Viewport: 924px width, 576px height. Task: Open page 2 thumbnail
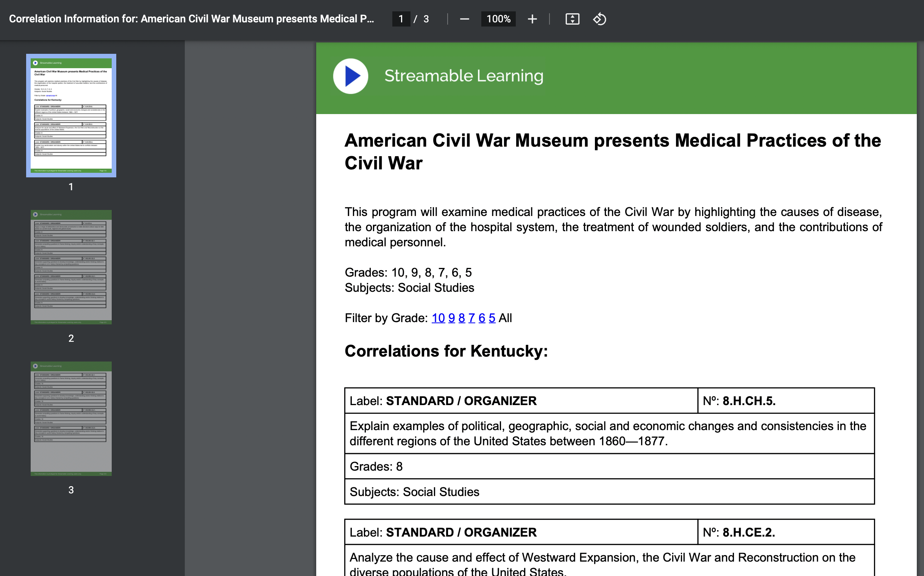tap(71, 267)
